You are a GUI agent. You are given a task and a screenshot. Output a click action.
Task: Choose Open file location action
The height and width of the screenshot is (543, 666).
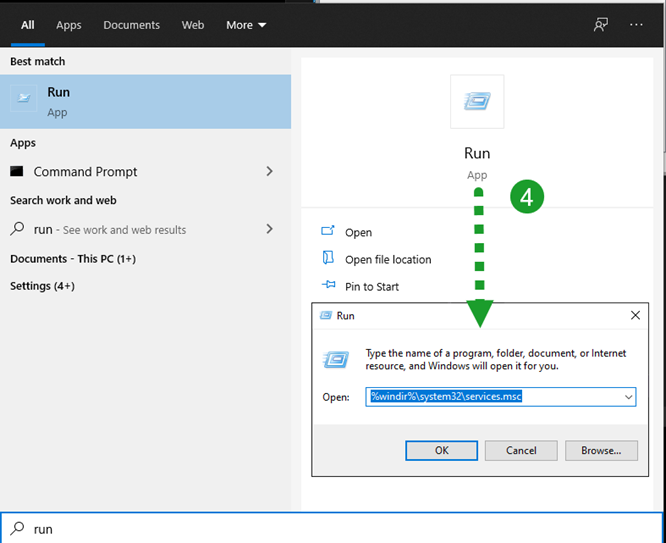click(388, 260)
